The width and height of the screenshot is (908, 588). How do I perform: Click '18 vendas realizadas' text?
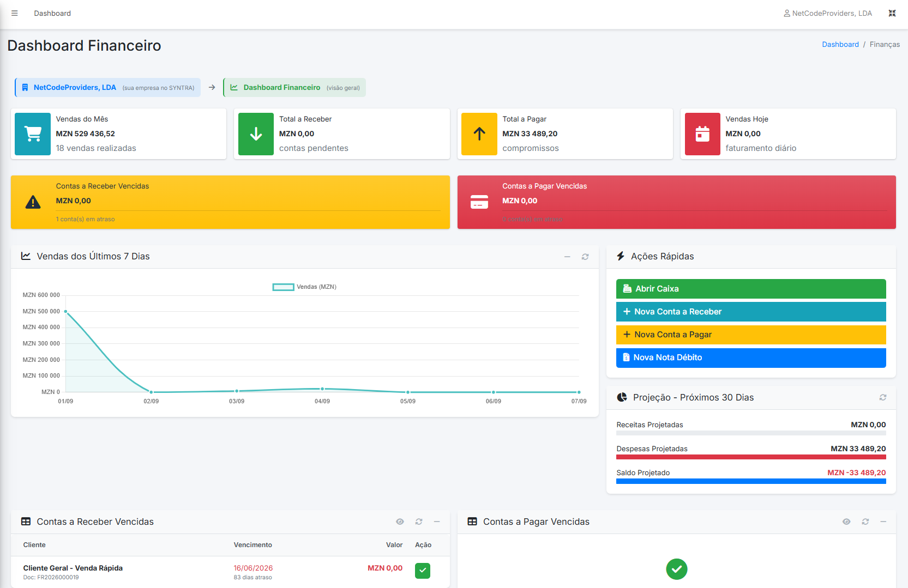click(x=96, y=148)
